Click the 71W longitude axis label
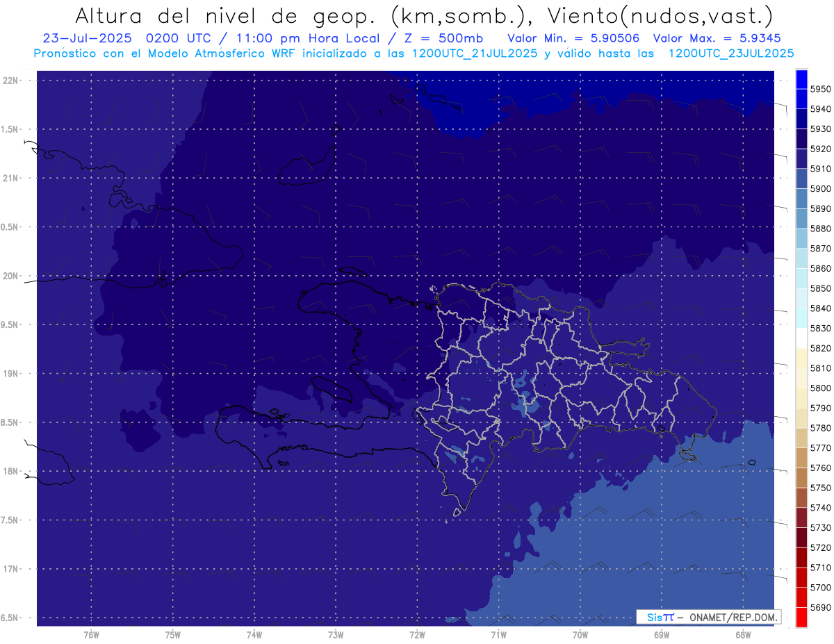 click(498, 635)
